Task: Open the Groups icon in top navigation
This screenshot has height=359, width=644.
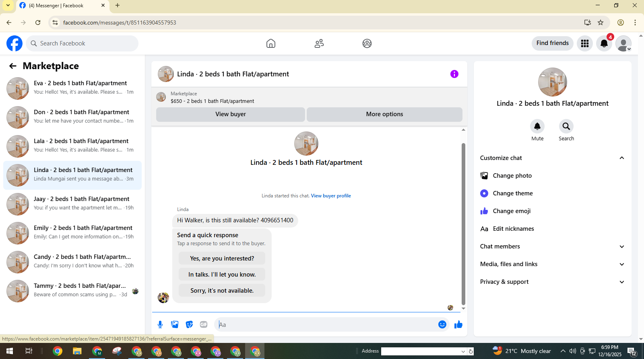Action: (367, 43)
